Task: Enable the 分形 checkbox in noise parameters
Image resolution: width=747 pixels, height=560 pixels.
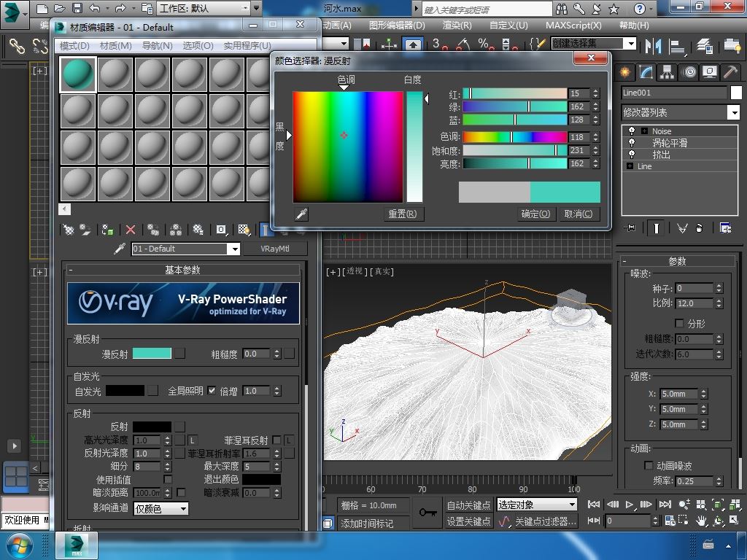Action: [x=679, y=323]
